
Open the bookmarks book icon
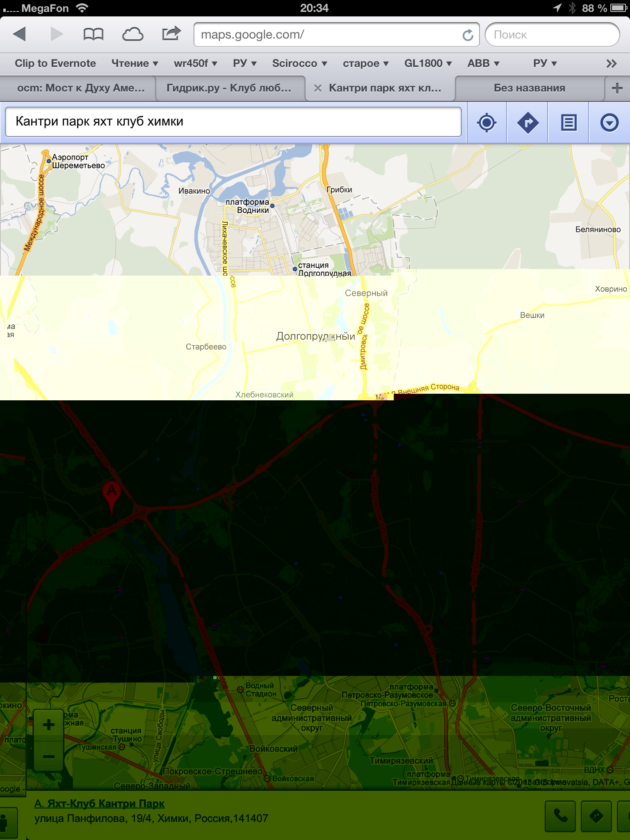93,34
